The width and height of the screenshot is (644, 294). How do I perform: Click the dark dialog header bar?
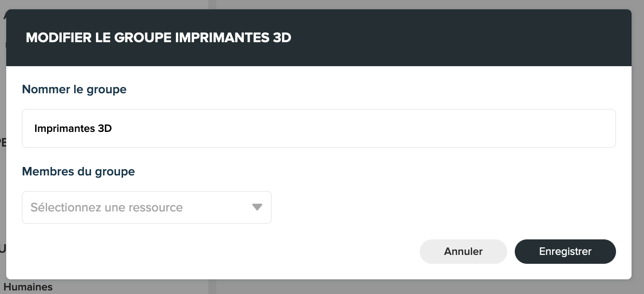tap(444, 38)
